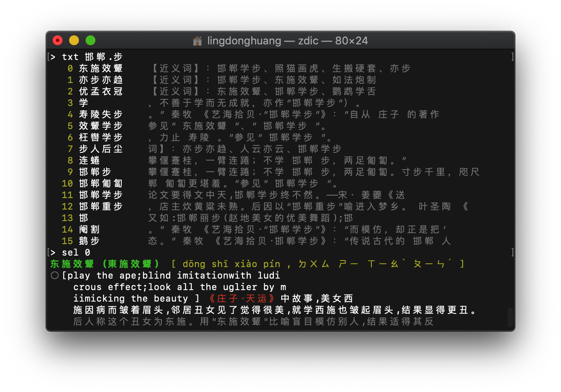Click the green zoom window button
Viewport: 561px width, 392px height.
pyautogui.click(x=90, y=40)
